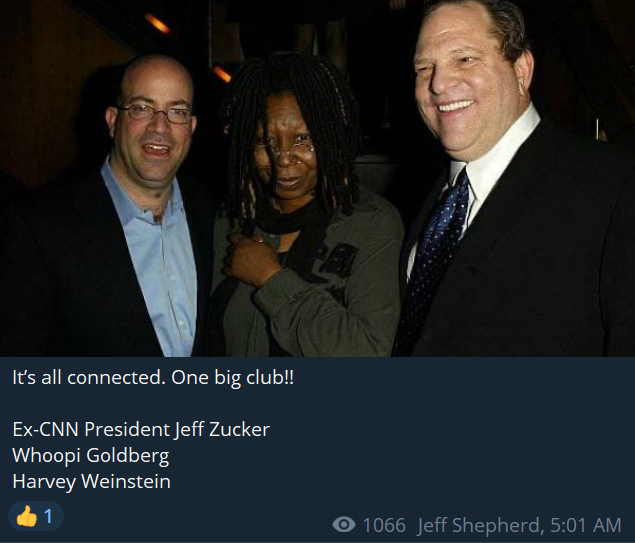Click the eyeglasses of the man on left
The image size is (635, 543).
[158, 113]
